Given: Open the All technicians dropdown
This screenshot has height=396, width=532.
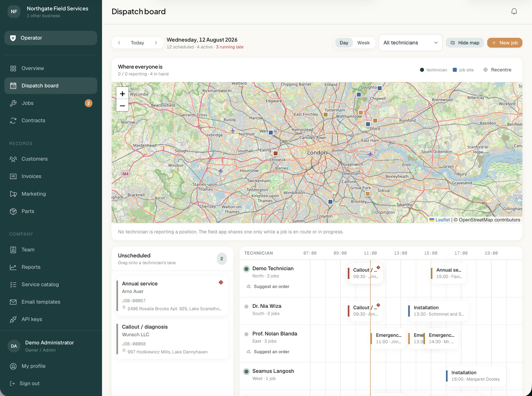Looking at the screenshot, I should pos(410,43).
